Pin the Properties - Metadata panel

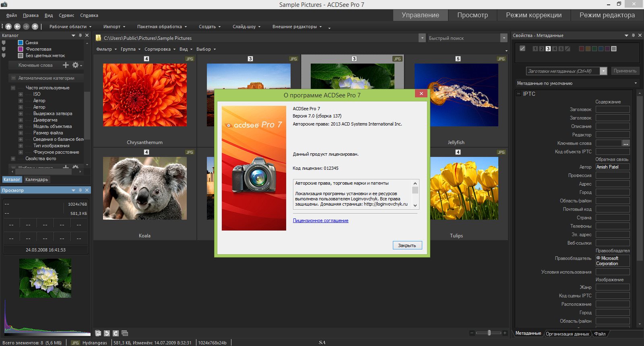(x=633, y=35)
